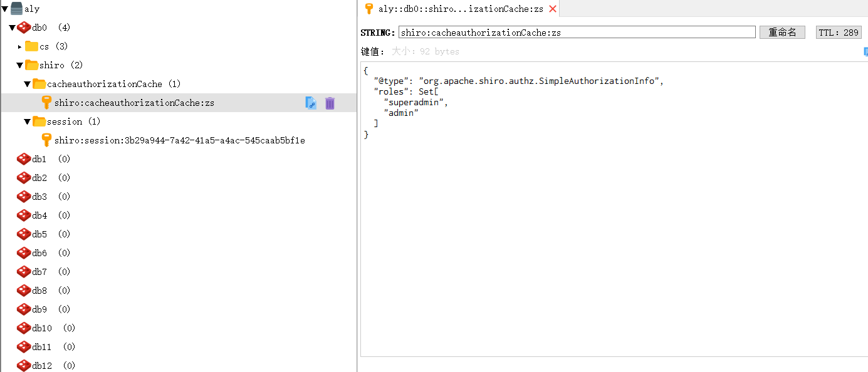
Task: Expand the cs folder
Action: pos(19,46)
